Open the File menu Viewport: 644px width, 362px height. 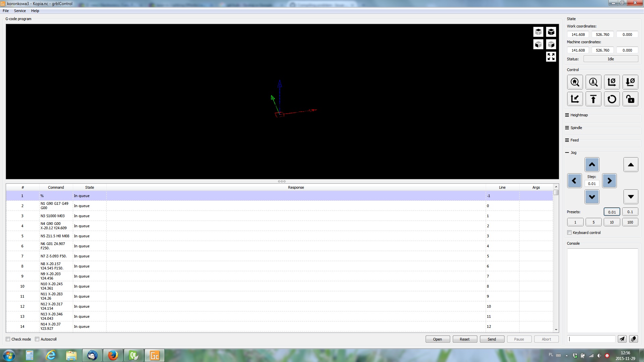pyautogui.click(x=6, y=11)
